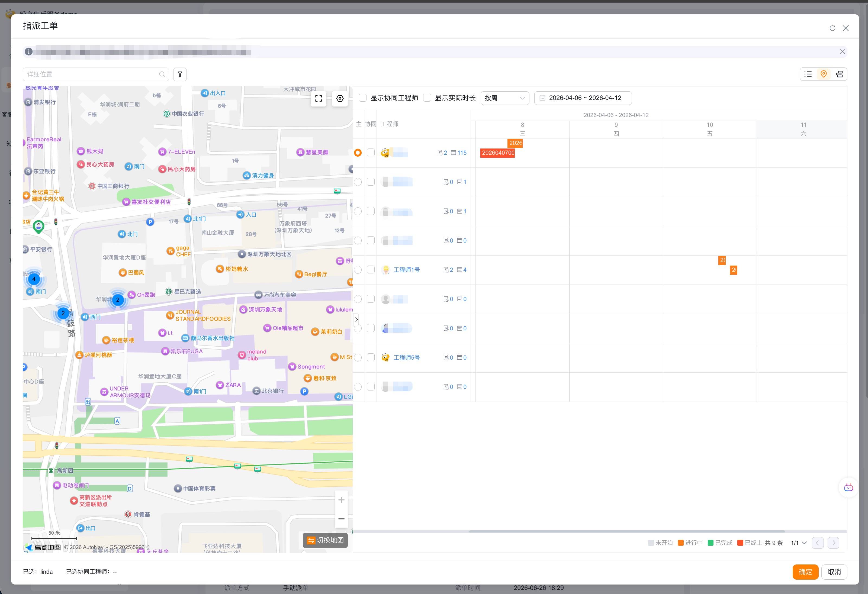Viewport: 868px width, 594px height.
Task: Click the map recenter locate icon
Action: click(x=340, y=98)
